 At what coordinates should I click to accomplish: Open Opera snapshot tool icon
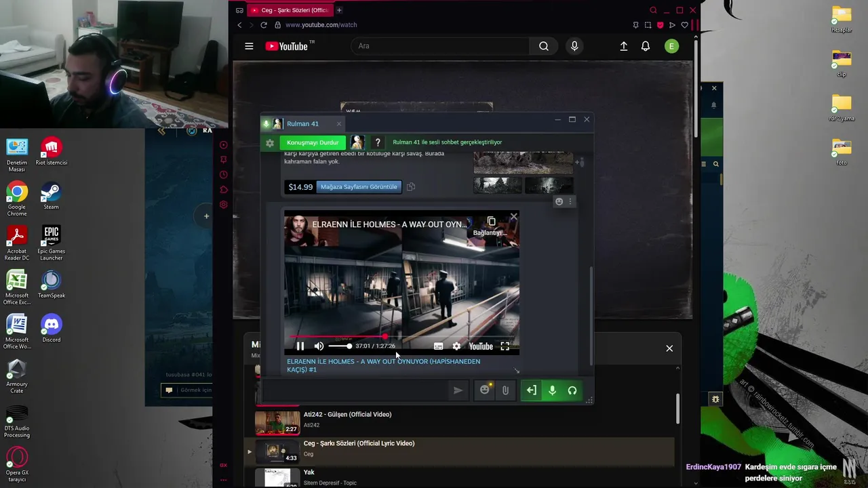(x=648, y=25)
